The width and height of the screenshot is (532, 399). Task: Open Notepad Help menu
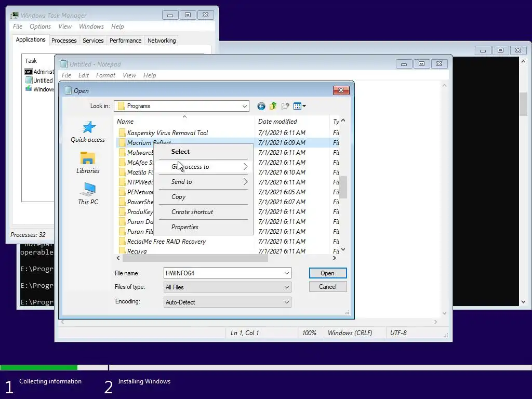click(x=150, y=75)
